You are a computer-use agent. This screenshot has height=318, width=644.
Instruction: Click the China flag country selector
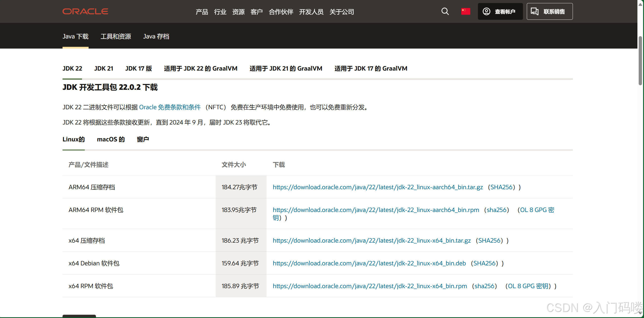[465, 11]
